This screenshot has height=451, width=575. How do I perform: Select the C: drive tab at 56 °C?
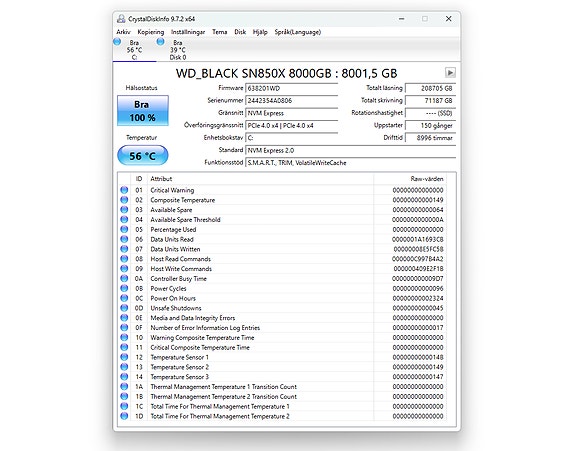(x=134, y=50)
